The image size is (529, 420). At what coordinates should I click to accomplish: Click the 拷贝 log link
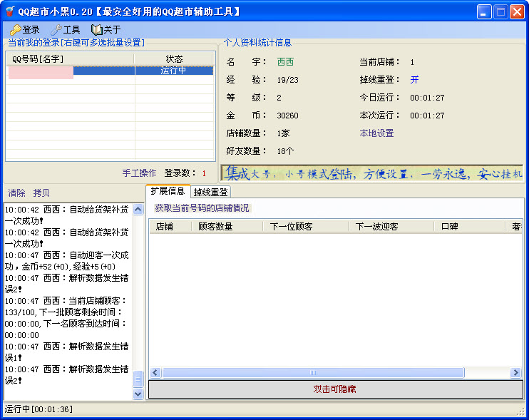(41, 193)
